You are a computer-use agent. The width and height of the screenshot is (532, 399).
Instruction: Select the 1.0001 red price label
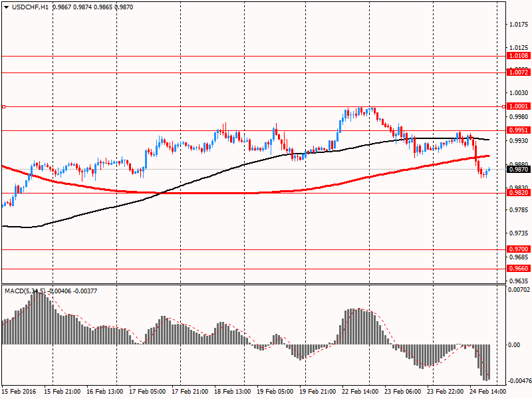(519, 106)
